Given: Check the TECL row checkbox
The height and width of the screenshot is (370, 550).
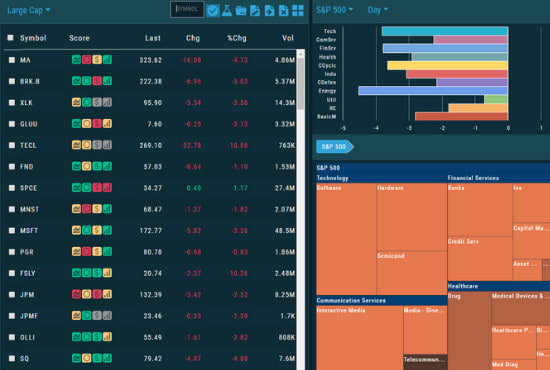Looking at the screenshot, I should [12, 145].
